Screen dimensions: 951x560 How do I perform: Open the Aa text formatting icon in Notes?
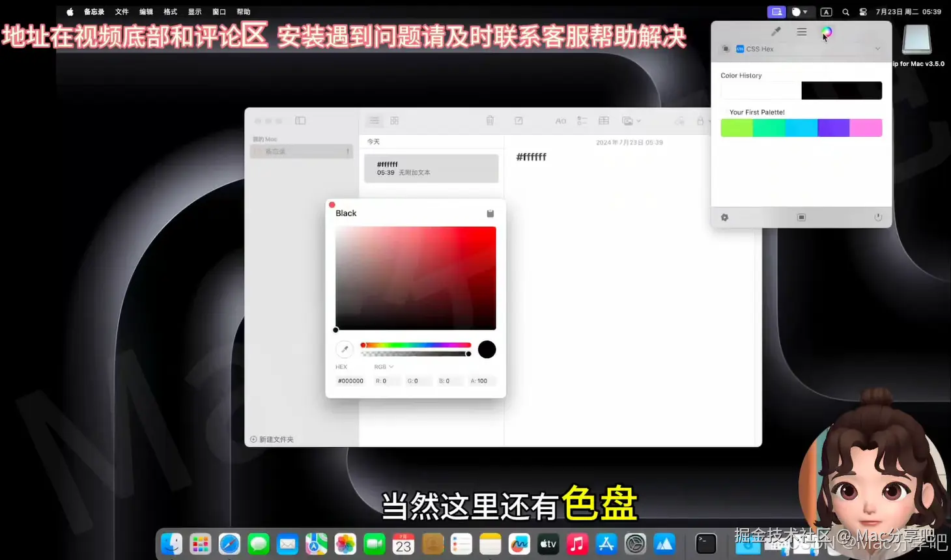pos(561,120)
